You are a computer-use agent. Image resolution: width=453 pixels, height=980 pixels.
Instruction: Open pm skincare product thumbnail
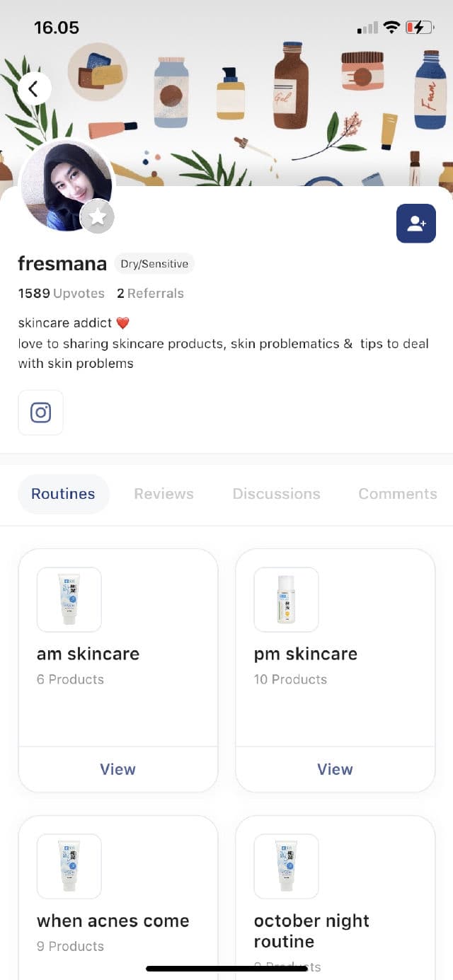286,599
